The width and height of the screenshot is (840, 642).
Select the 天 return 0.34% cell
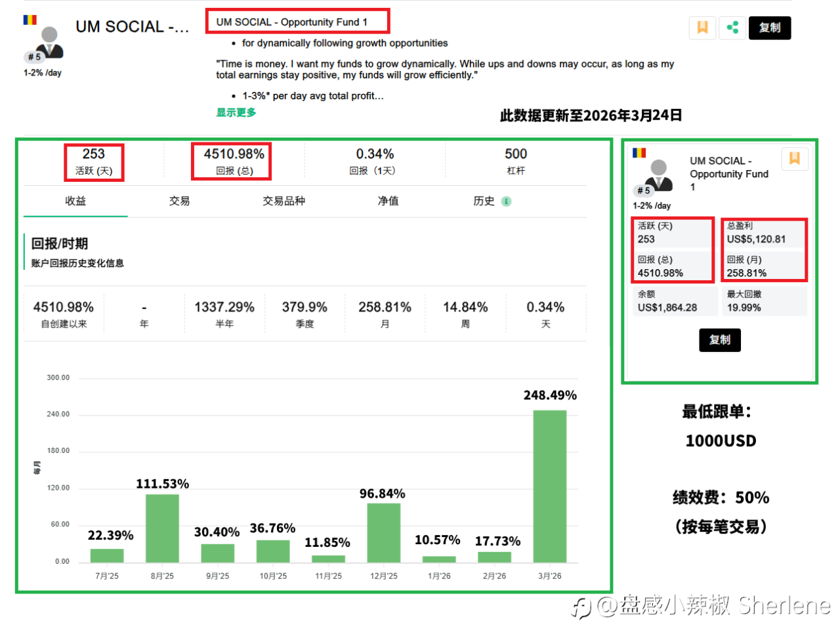pos(545,314)
